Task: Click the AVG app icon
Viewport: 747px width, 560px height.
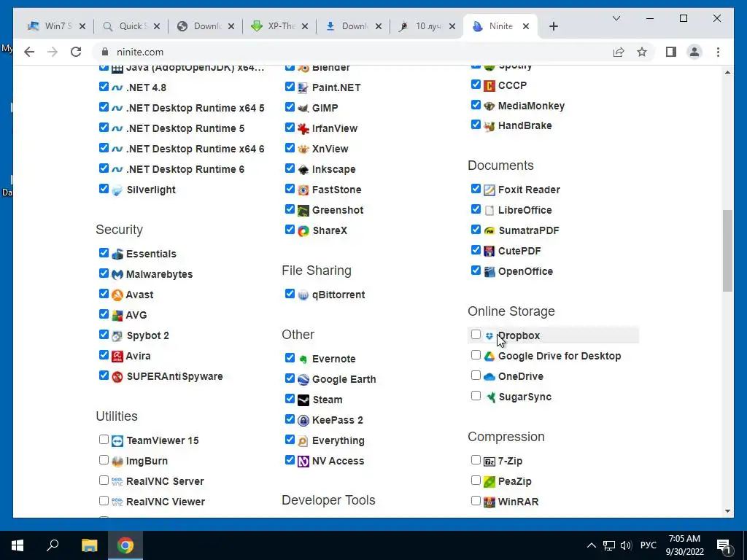Action: tap(117, 316)
